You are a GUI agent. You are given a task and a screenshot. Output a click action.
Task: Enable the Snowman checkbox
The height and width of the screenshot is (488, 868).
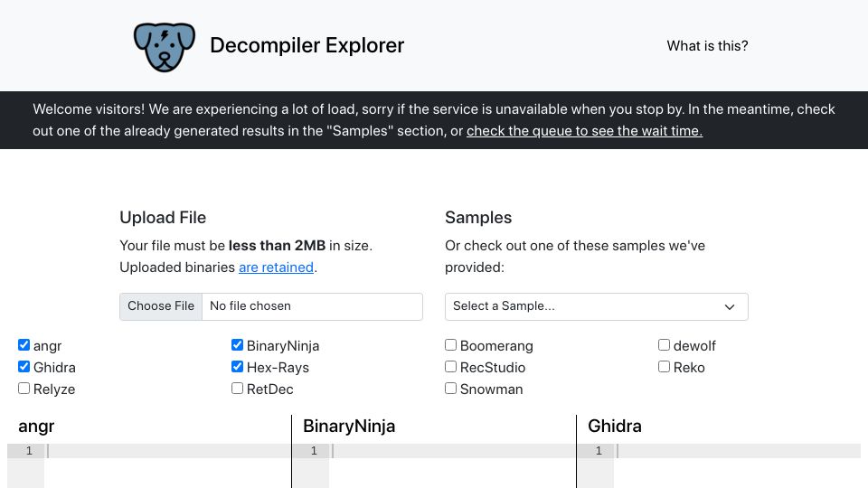pyautogui.click(x=450, y=389)
